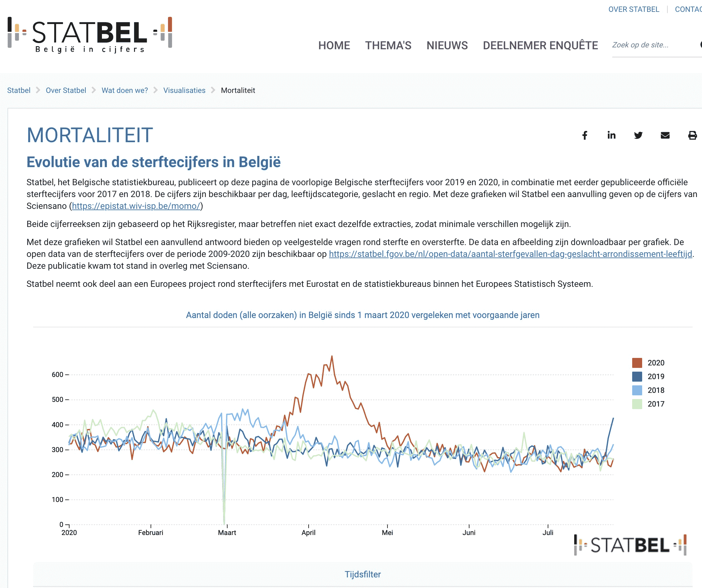Click the Twitter share icon
Viewport: 702px width, 588px height.
click(638, 135)
